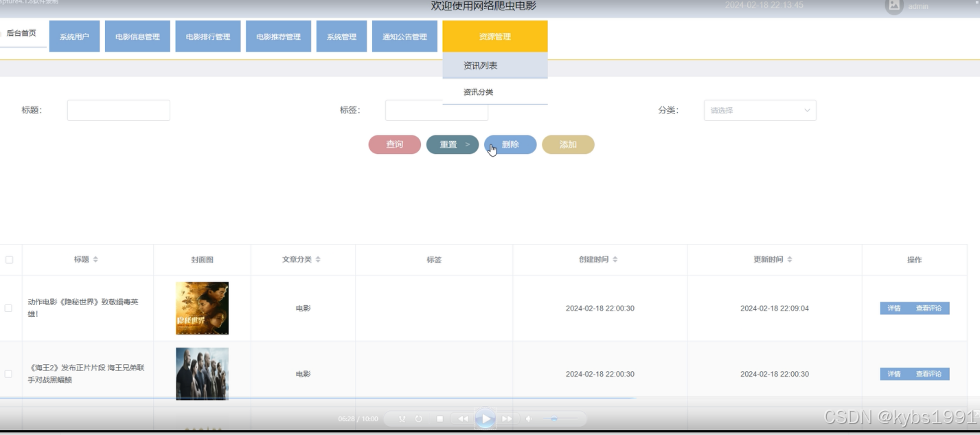
Task: Open the 海王2 cover thumbnail
Action: (202, 374)
